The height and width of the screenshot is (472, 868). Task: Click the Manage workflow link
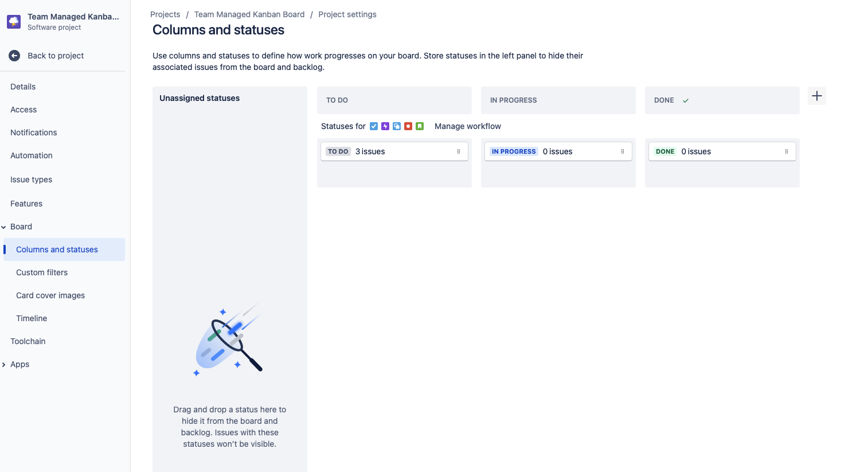coord(467,126)
